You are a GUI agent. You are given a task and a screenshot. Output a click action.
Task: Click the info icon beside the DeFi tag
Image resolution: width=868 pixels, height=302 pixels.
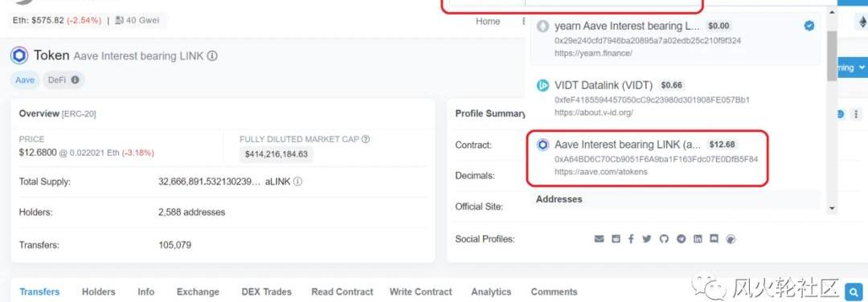(75, 80)
